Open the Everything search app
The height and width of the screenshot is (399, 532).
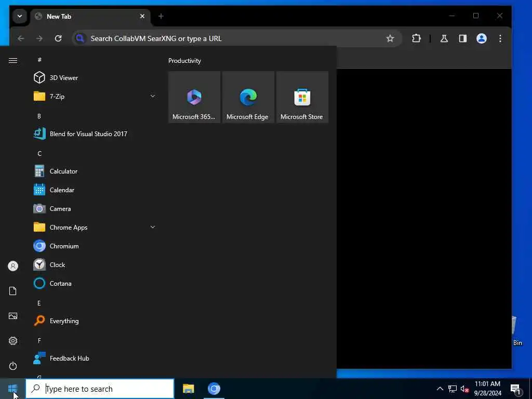click(x=95, y=321)
